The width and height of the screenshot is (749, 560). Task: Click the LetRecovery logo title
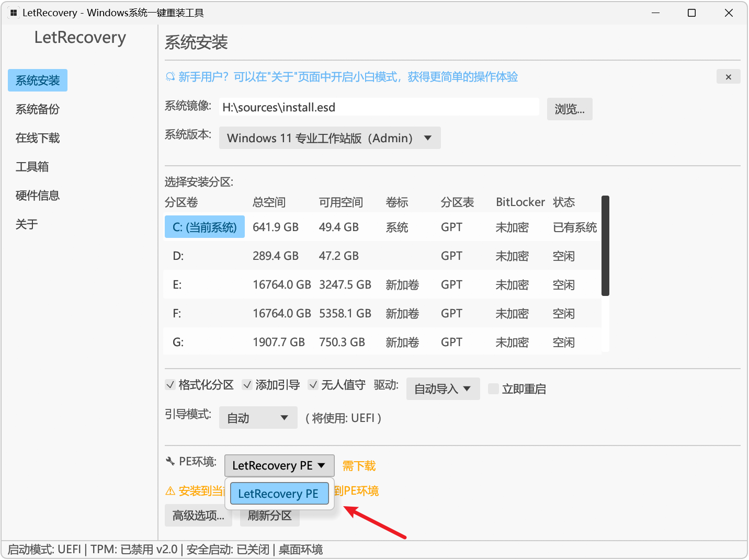(80, 38)
